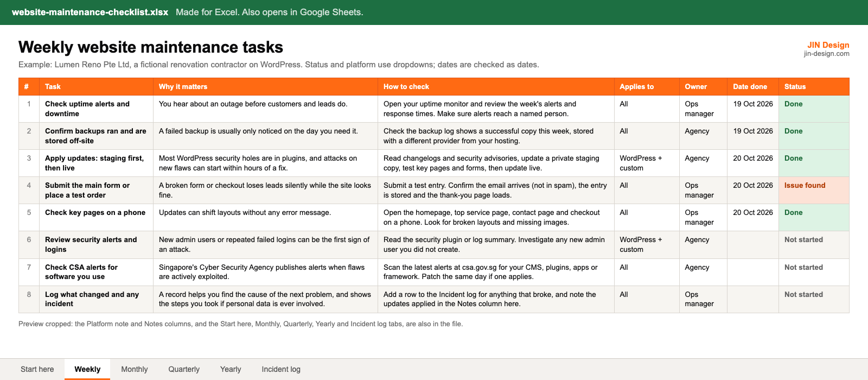Open the jin-design.com link
The image size is (868, 380).
tap(827, 54)
